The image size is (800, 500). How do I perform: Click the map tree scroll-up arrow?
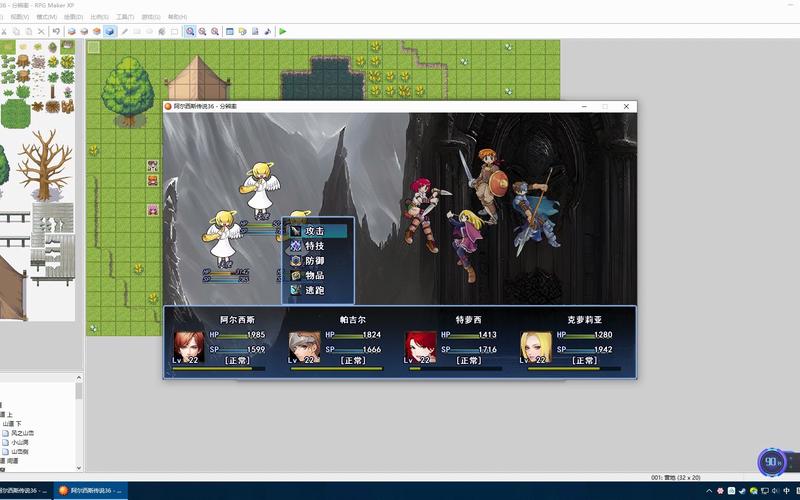[x=79, y=378]
